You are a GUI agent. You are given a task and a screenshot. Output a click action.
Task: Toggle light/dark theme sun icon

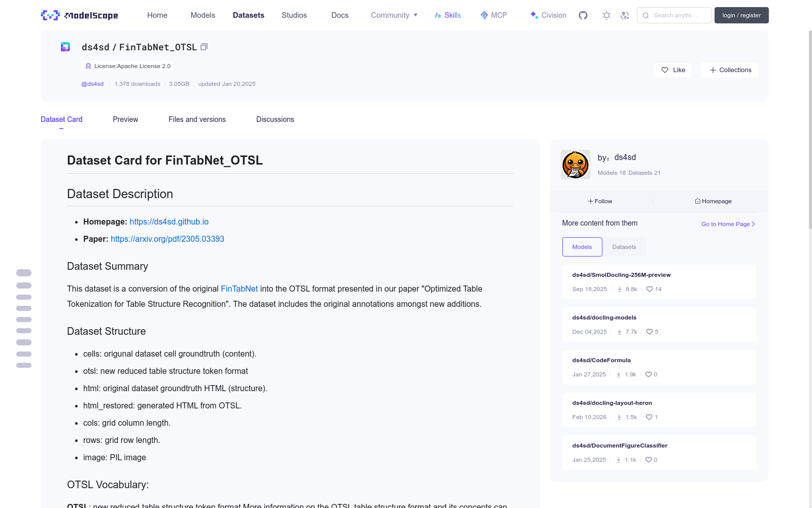click(606, 15)
